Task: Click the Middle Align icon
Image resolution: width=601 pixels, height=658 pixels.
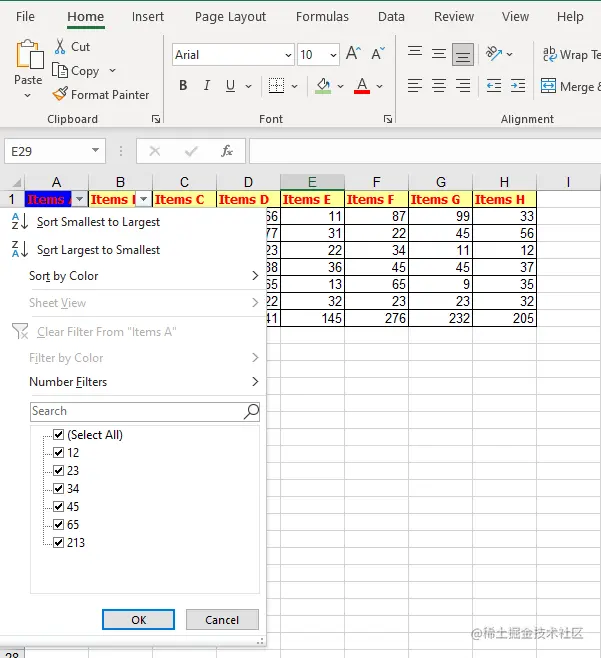Action: 439,54
